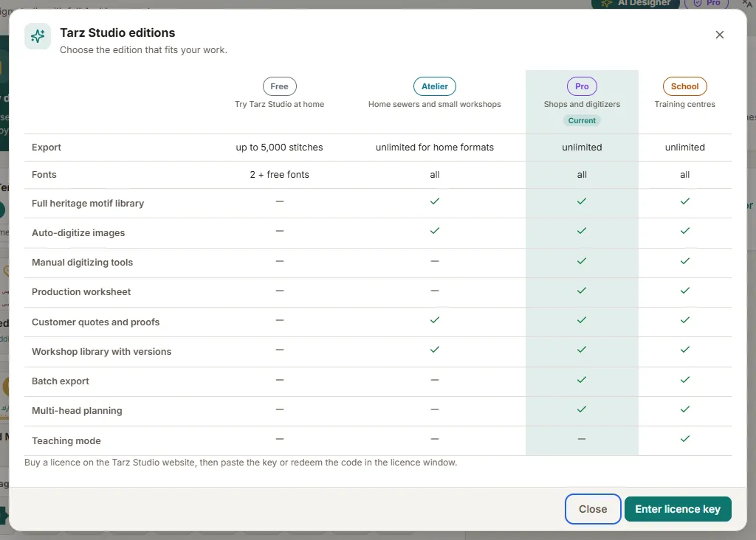Viewport: 756px width, 540px height.
Task: Close the editions dialog with the X icon
Action: [719, 35]
